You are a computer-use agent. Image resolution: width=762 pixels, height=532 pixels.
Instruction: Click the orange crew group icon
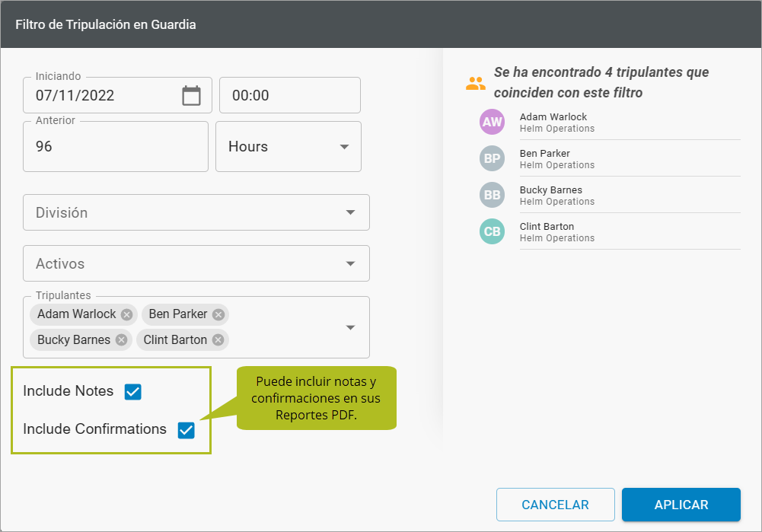pyautogui.click(x=475, y=84)
